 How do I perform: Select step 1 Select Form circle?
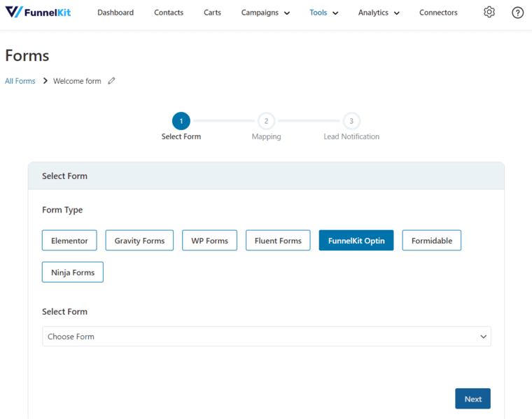tap(181, 121)
